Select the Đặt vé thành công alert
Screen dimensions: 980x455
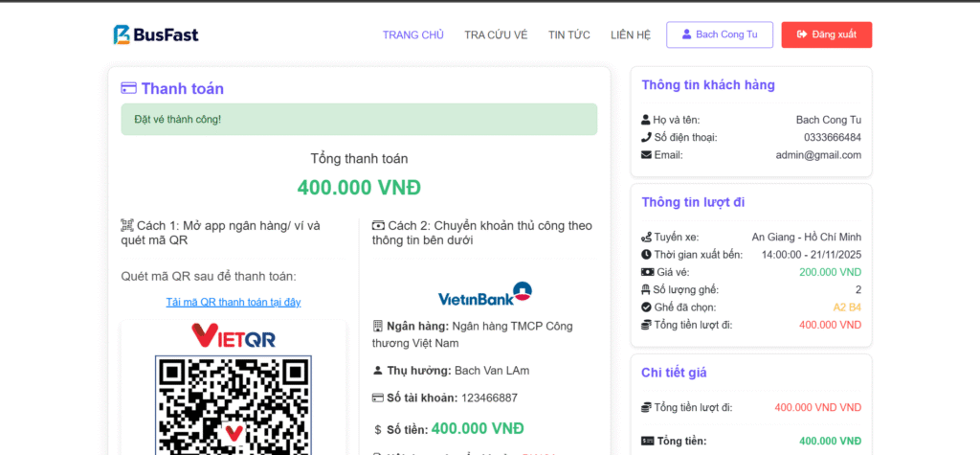pos(359,119)
